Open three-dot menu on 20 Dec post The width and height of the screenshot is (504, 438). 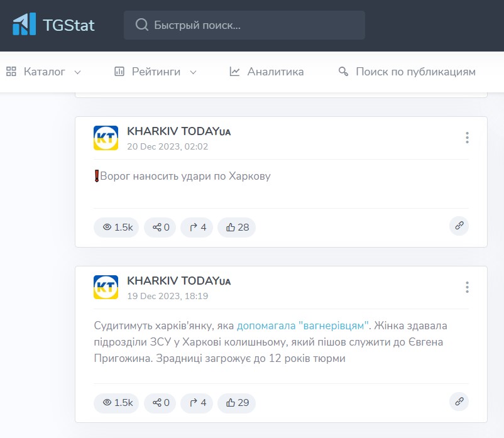(x=467, y=138)
